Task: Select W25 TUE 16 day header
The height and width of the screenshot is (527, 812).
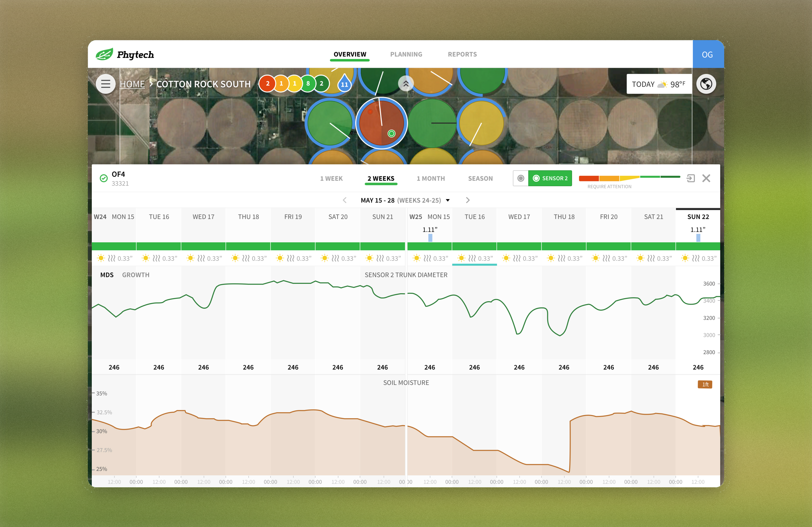Action: point(475,217)
